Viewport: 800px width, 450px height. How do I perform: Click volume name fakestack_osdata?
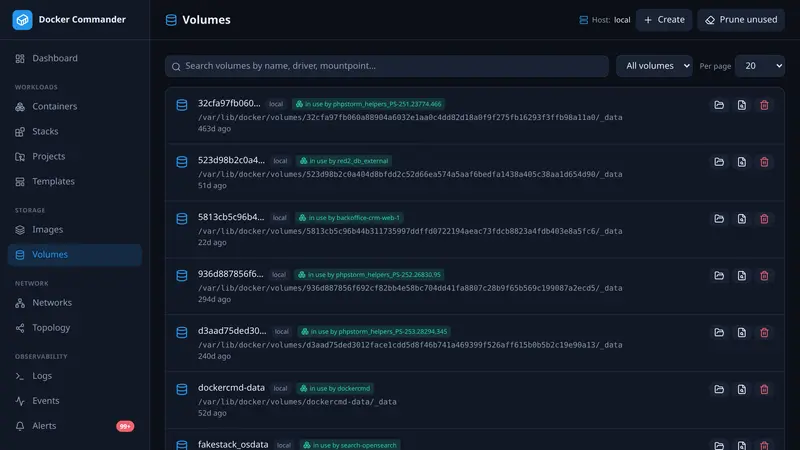click(233, 444)
